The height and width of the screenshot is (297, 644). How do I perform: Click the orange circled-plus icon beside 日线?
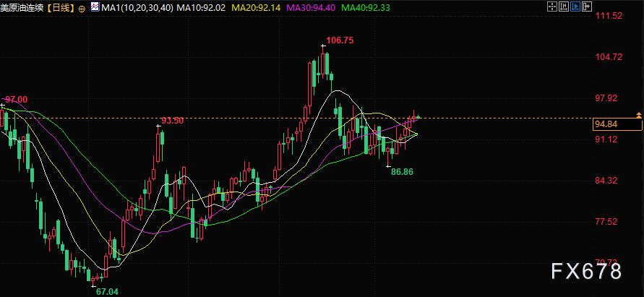tap(82, 8)
